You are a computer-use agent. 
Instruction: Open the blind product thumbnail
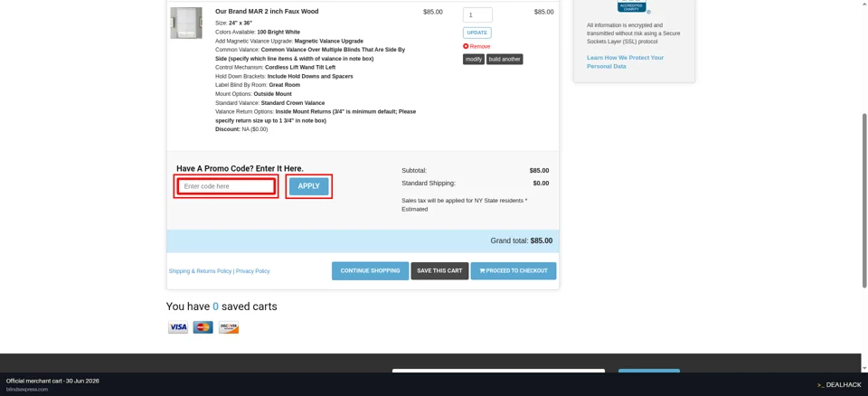pos(186,23)
